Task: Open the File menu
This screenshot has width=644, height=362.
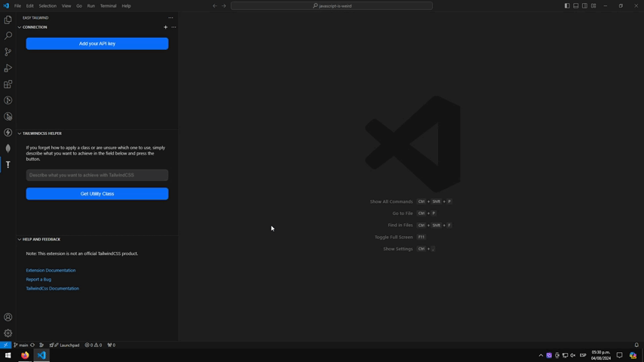Action: pos(17,6)
